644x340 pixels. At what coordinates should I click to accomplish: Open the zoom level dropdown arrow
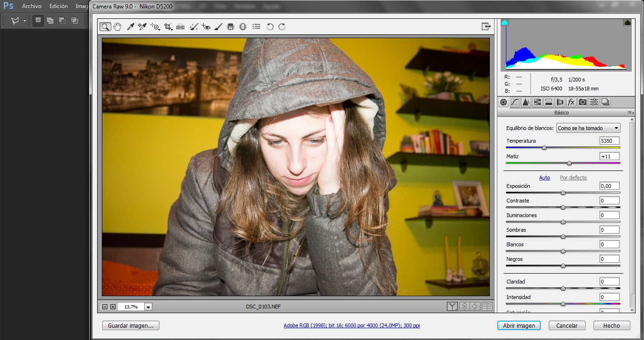(x=149, y=307)
